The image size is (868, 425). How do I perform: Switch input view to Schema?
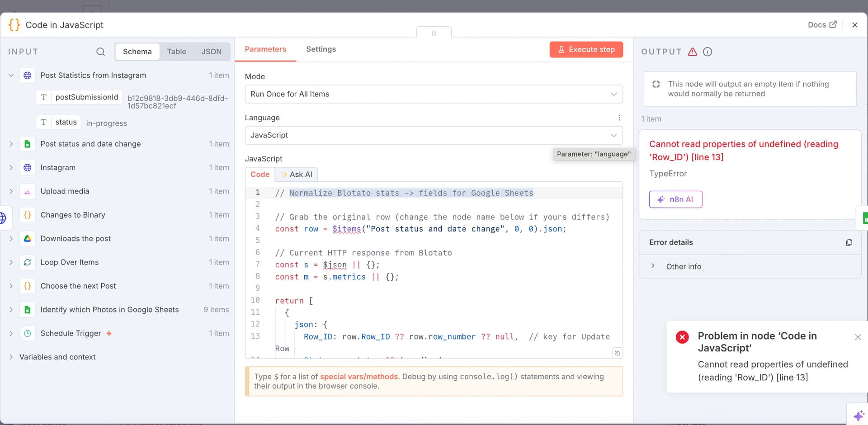pyautogui.click(x=137, y=52)
